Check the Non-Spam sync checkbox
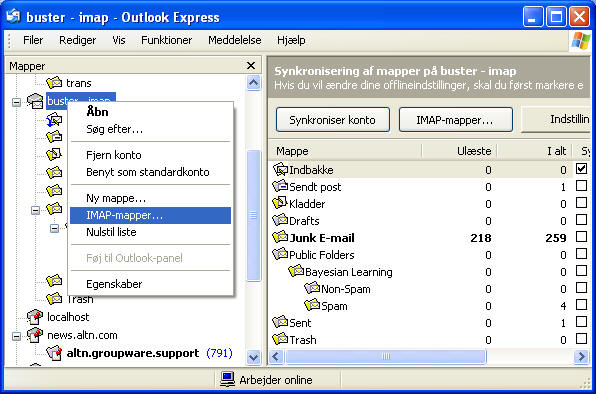Viewport: 596px width, 394px height. (581, 288)
